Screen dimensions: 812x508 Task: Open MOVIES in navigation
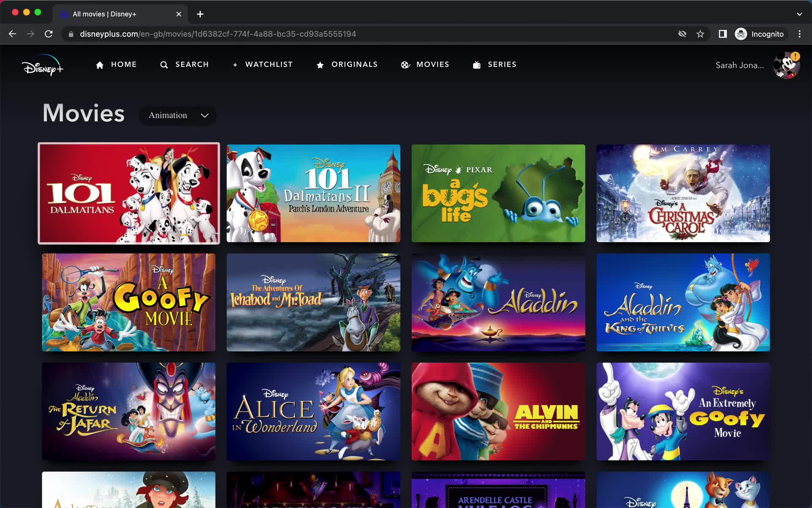[433, 64]
